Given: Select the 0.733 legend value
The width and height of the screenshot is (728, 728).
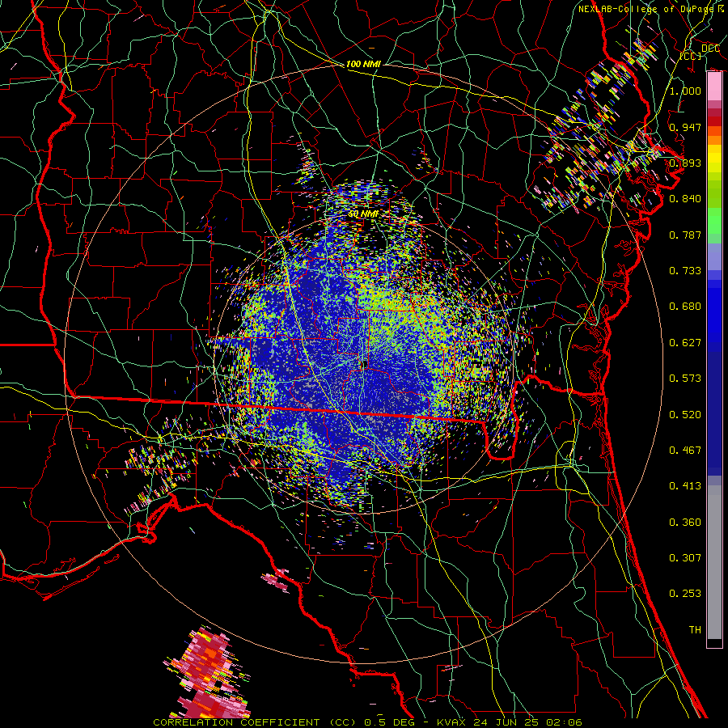Looking at the screenshot, I should click(x=685, y=271).
